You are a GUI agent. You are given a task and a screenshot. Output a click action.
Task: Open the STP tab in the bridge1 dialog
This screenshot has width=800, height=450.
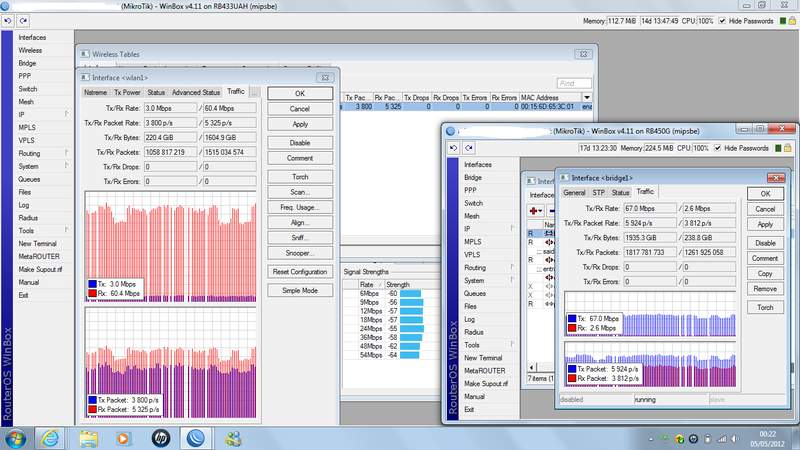[598, 191]
